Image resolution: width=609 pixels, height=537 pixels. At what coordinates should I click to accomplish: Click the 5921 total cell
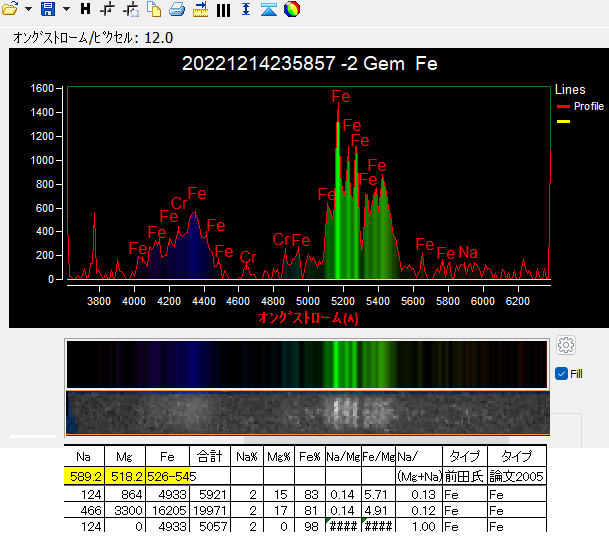tap(210, 494)
